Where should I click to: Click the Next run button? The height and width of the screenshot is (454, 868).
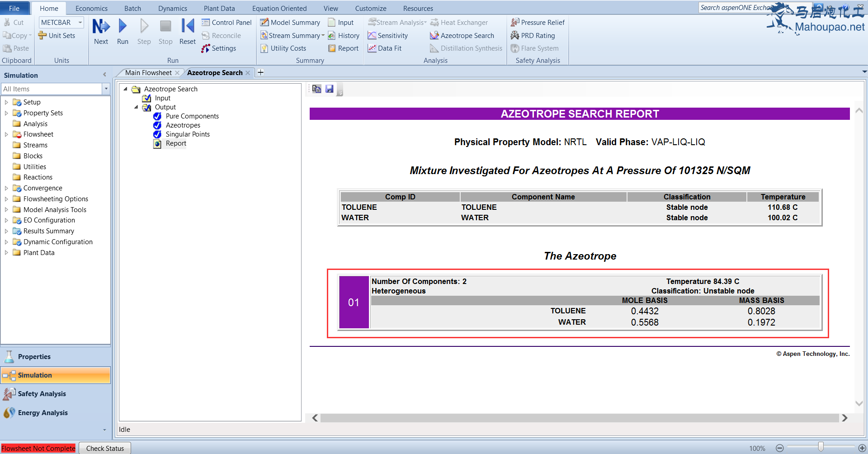tap(101, 32)
